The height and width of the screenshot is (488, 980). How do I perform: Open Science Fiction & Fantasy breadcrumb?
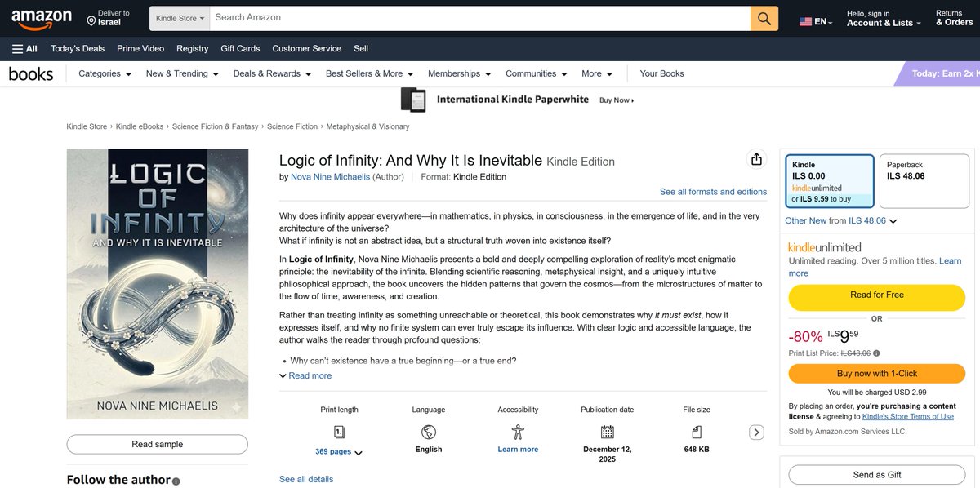215,126
